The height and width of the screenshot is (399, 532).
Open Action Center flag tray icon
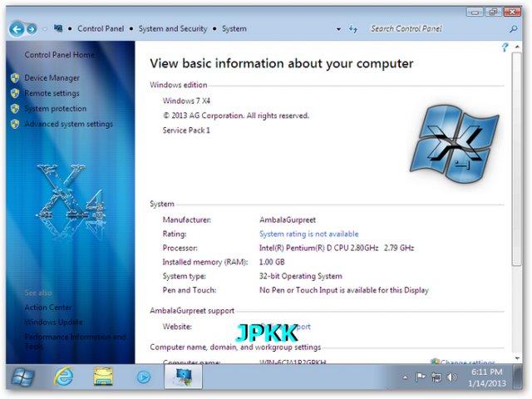click(421, 377)
